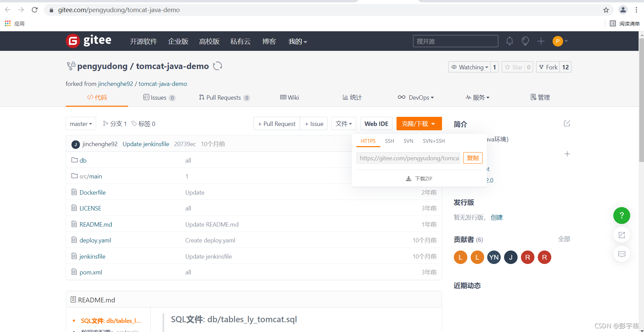Click contributor avatar J

pos(511,257)
